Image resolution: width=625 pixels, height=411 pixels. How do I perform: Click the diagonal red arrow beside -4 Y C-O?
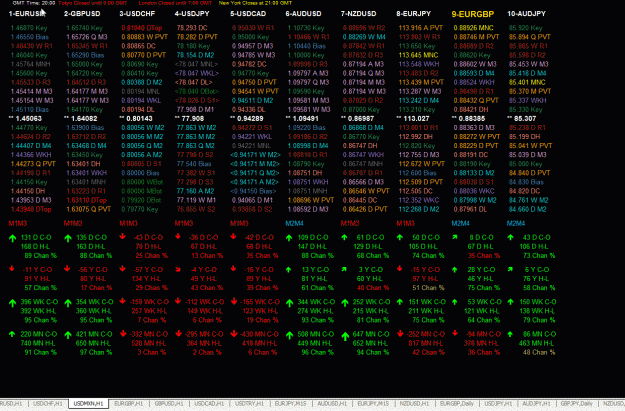point(178,269)
